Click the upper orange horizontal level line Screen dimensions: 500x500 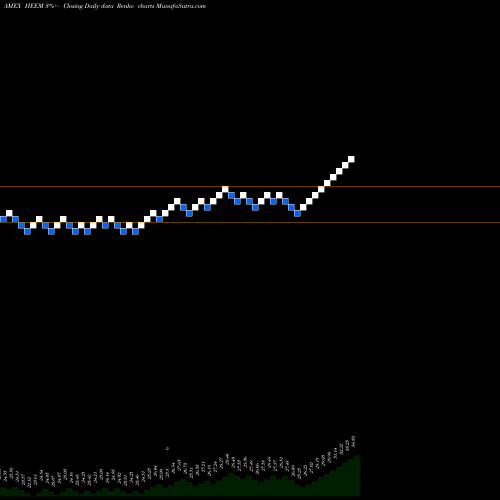(250, 186)
